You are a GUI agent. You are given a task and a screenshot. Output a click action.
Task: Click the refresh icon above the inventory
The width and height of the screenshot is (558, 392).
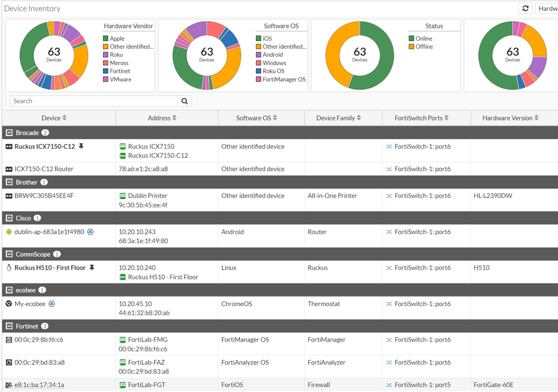(x=525, y=8)
